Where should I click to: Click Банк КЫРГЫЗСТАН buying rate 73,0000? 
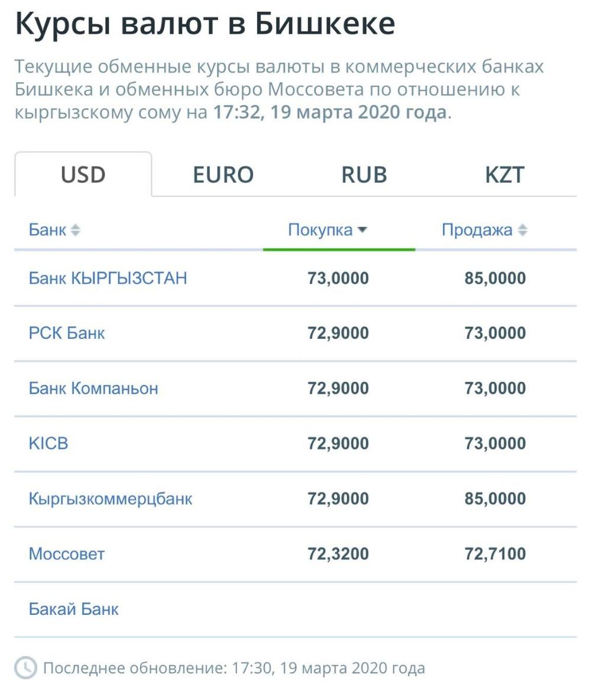click(338, 278)
